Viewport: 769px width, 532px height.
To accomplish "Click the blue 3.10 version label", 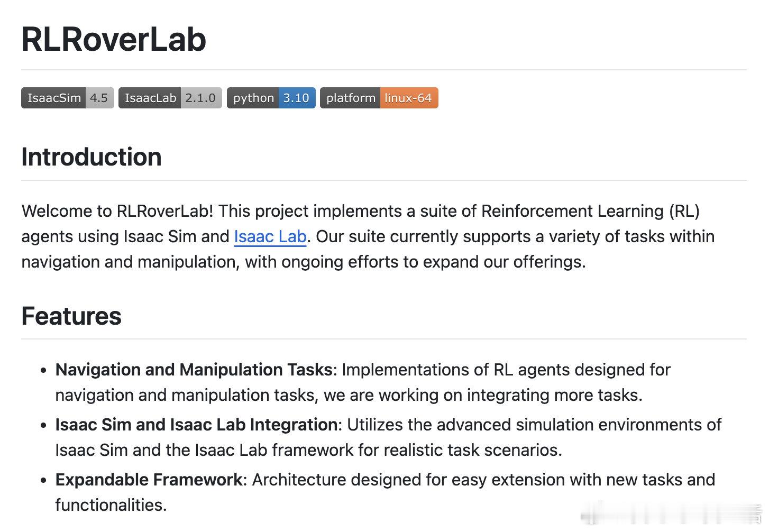I will [x=297, y=98].
